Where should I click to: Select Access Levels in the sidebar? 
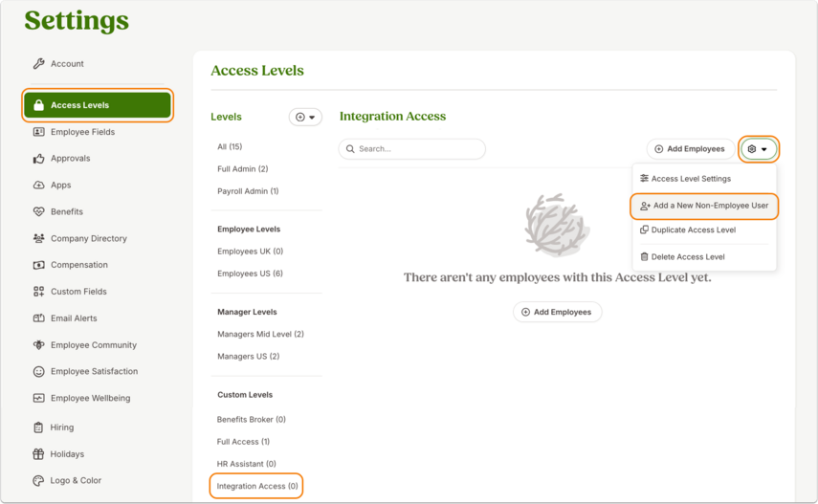97,105
